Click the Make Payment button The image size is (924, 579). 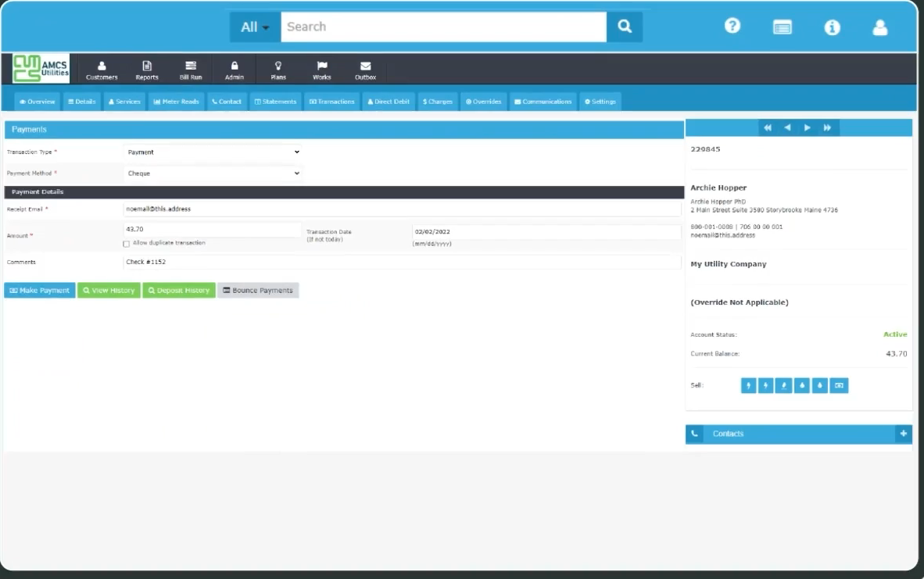[39, 290]
